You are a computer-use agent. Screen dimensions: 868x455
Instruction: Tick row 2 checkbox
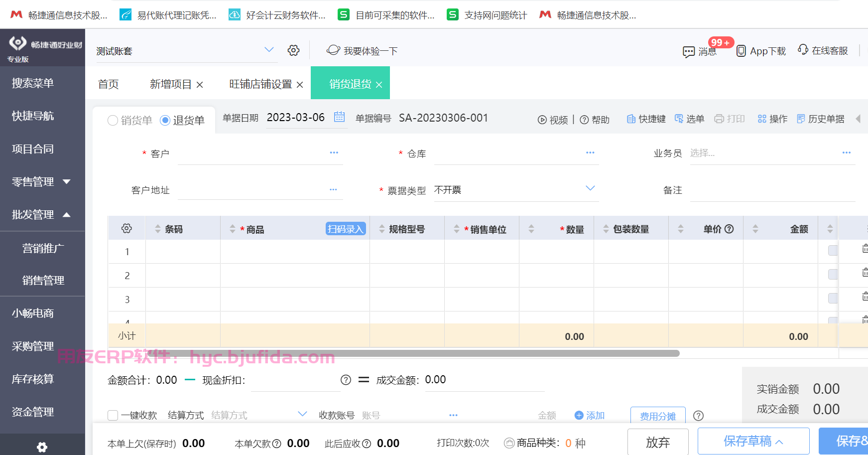tap(833, 274)
